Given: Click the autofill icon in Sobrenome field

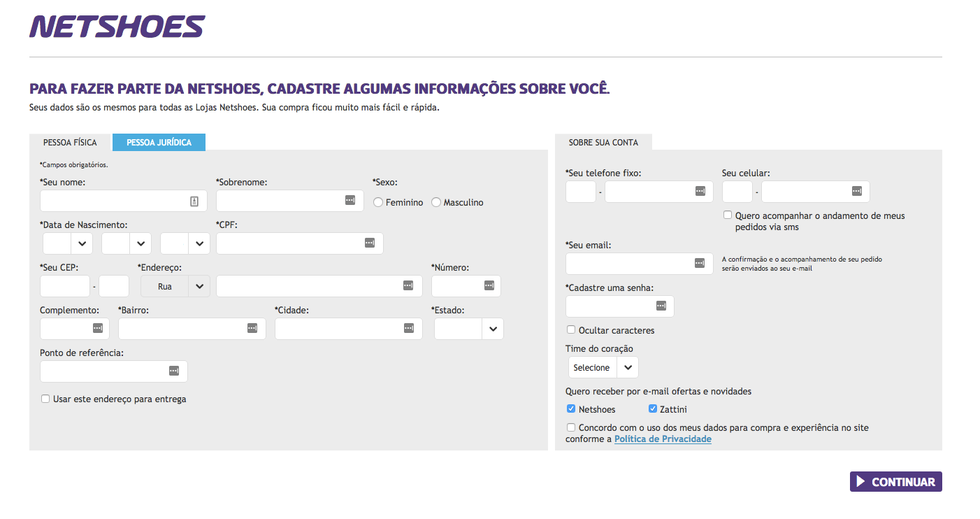Looking at the screenshot, I should click(x=350, y=200).
